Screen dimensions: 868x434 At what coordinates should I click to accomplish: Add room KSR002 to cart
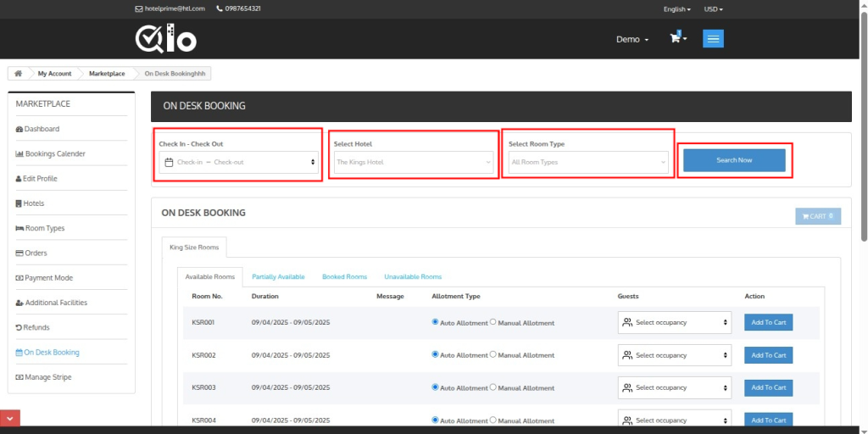click(768, 355)
